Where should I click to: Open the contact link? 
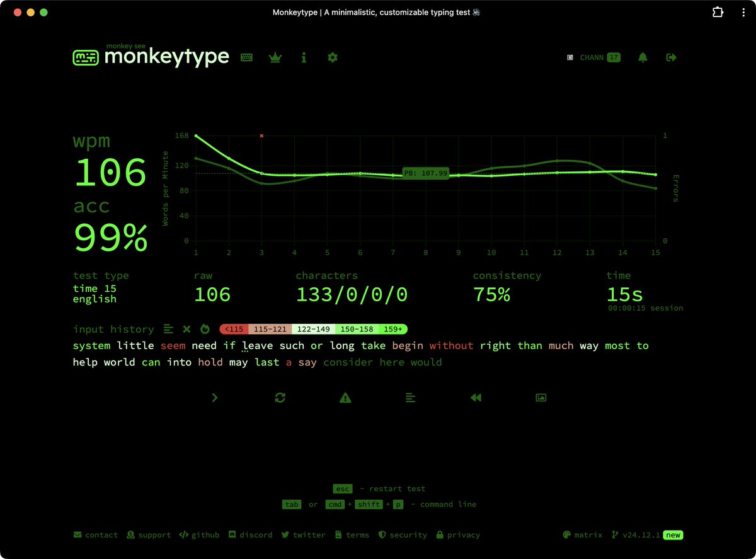(96, 535)
